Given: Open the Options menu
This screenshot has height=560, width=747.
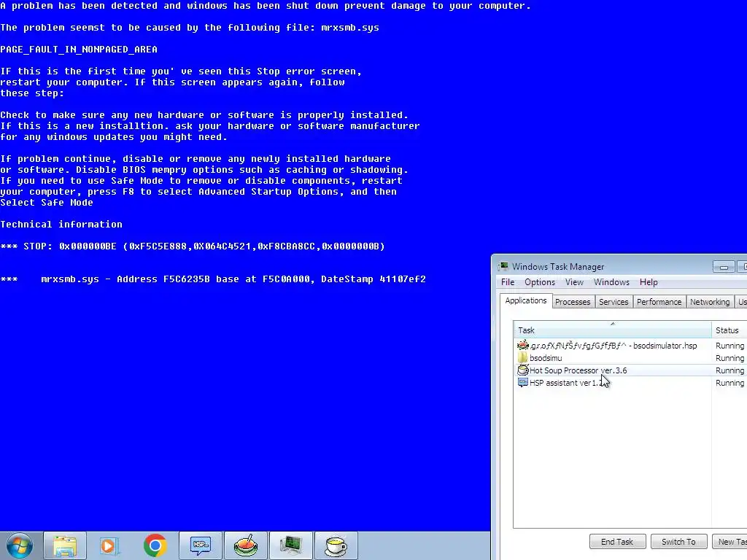Looking at the screenshot, I should point(540,282).
